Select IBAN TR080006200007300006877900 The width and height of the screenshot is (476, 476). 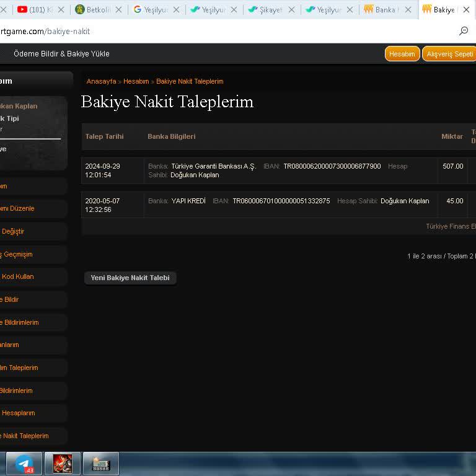[x=332, y=166]
